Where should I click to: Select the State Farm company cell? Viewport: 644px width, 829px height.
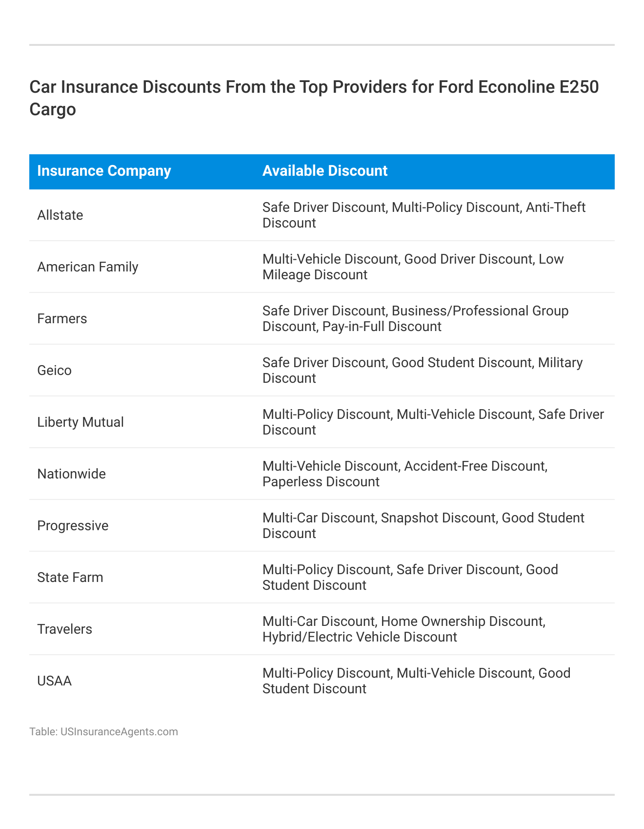pos(70,578)
